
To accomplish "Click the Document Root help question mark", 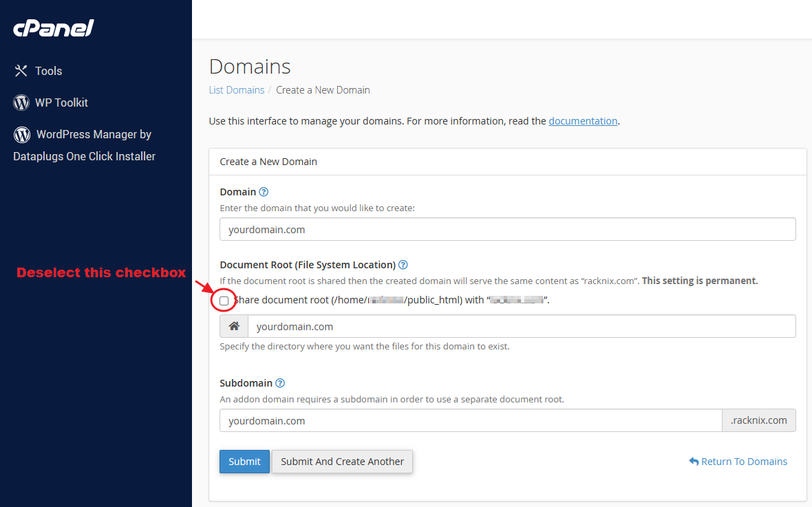I will pos(403,264).
